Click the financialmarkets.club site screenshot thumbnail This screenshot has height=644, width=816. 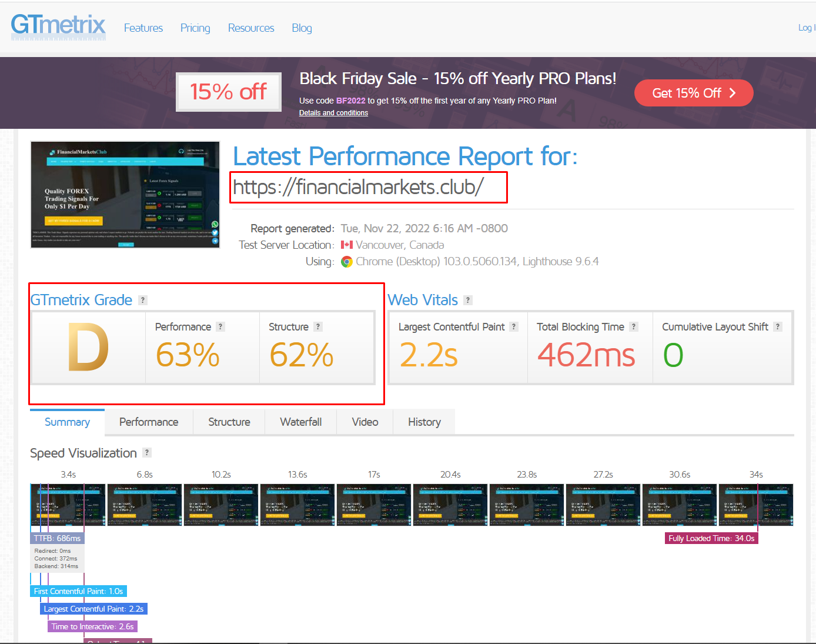tap(125, 195)
